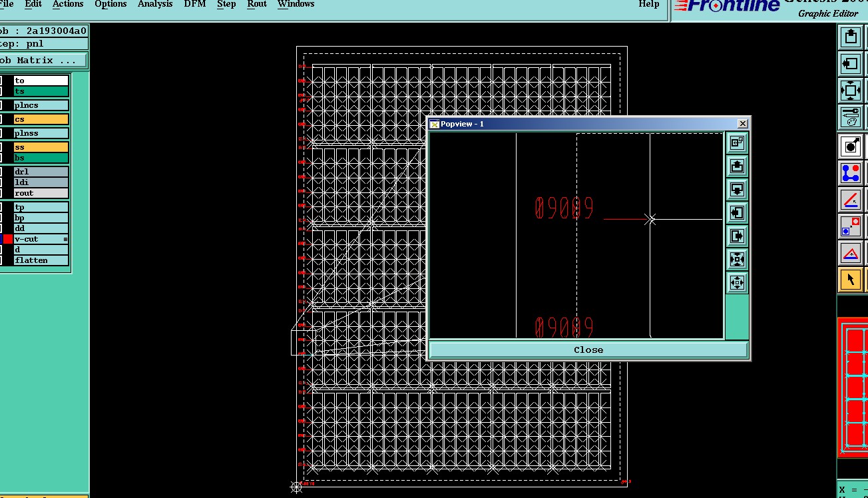Select the 'bs' layer row

coord(41,158)
